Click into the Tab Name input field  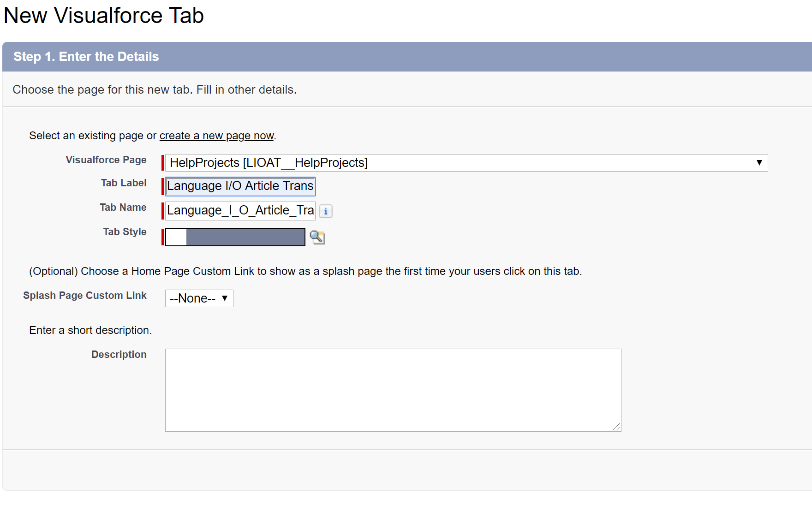[x=240, y=211]
